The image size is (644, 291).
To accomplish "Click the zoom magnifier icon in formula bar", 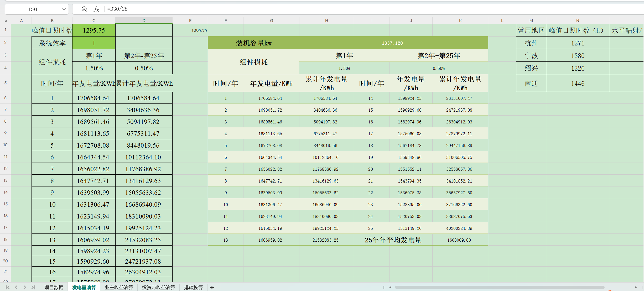I will pyautogui.click(x=84, y=9).
